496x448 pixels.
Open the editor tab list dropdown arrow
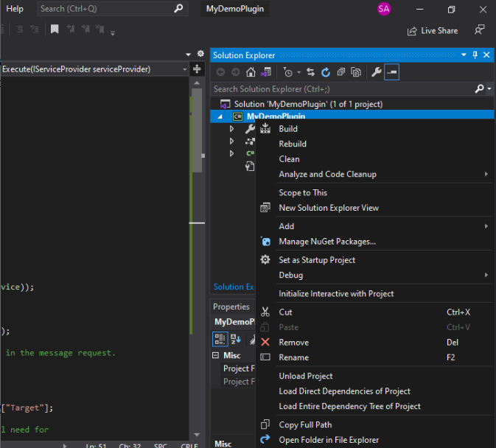188,55
